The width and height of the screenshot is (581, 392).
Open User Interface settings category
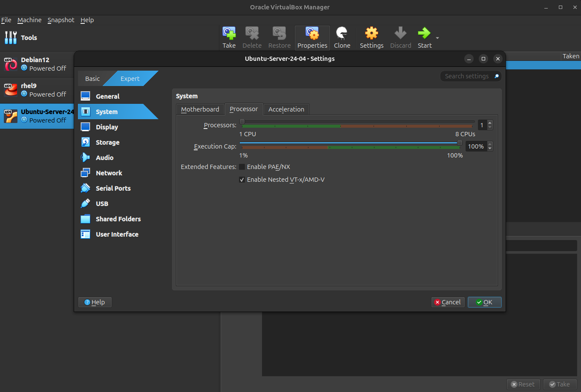coord(118,234)
